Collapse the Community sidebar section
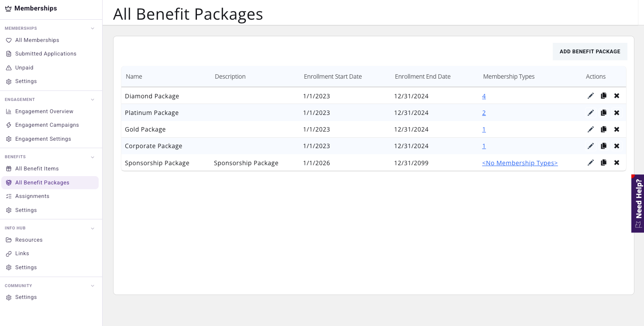 93,286
